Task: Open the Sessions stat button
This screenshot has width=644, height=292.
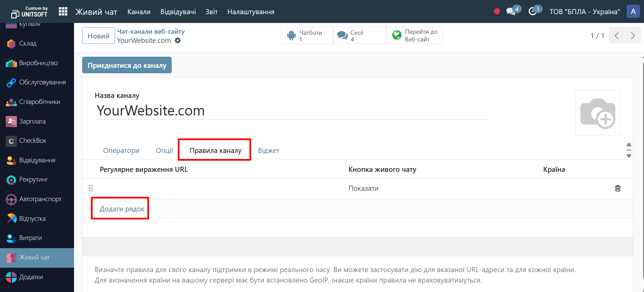Action: [359, 35]
